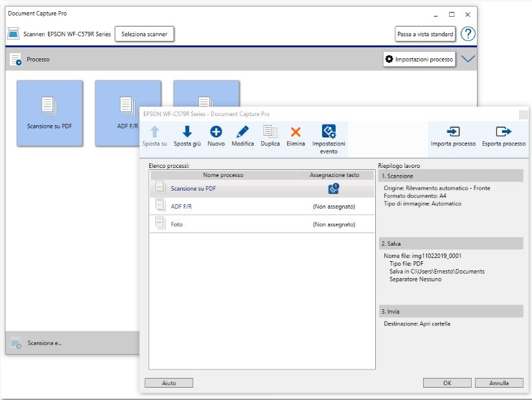Expand the chevron next to Impostazioni processo
The width and height of the screenshot is (532, 400).
click(468, 59)
